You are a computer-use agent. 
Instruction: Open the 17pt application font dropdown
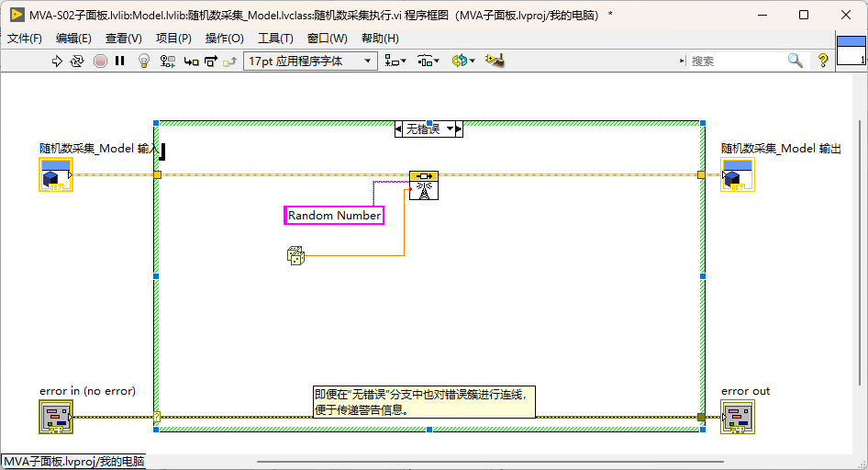pyautogui.click(x=310, y=61)
